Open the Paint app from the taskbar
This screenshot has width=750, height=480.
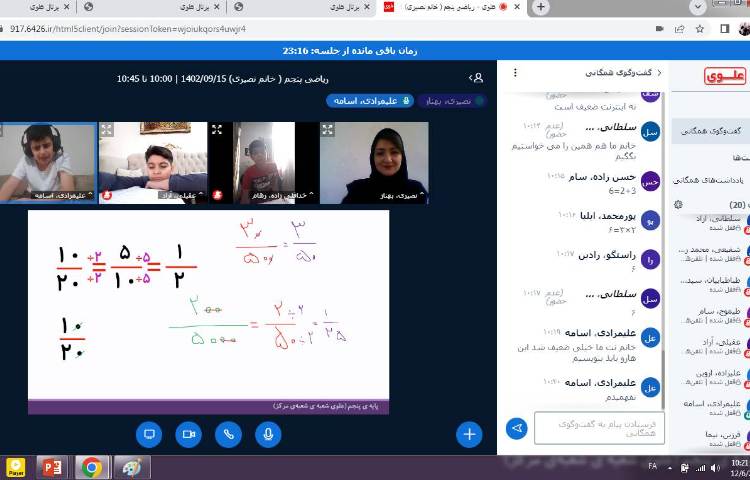130,468
